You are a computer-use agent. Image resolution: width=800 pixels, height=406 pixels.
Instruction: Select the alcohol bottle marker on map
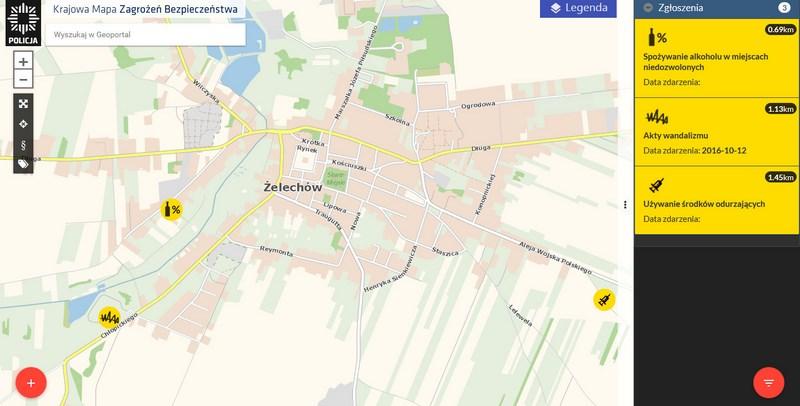171,209
